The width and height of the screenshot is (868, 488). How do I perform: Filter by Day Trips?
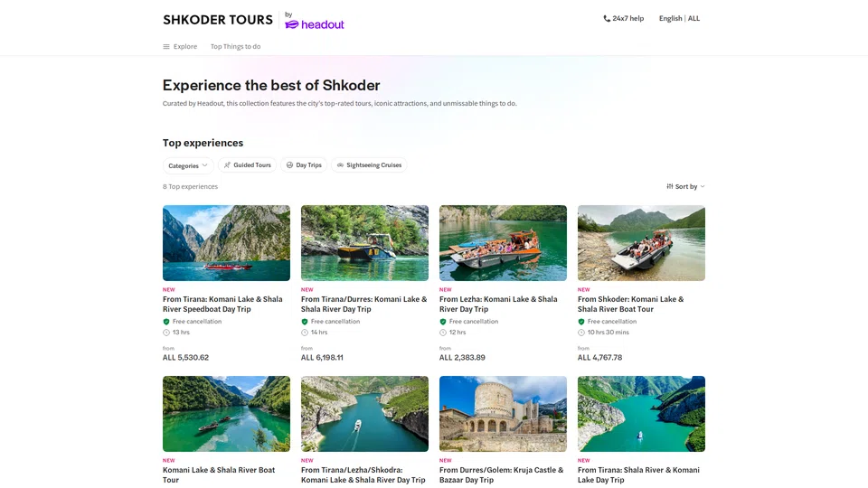tap(304, 164)
